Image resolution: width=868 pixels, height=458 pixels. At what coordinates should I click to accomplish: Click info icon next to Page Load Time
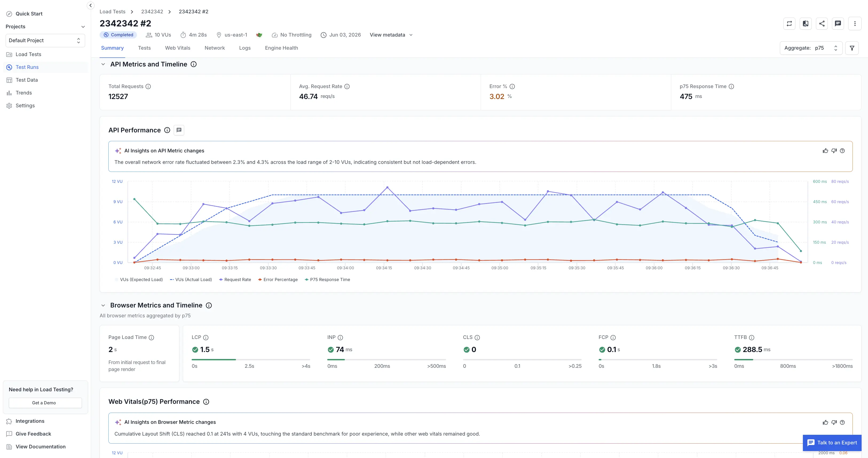151,338
